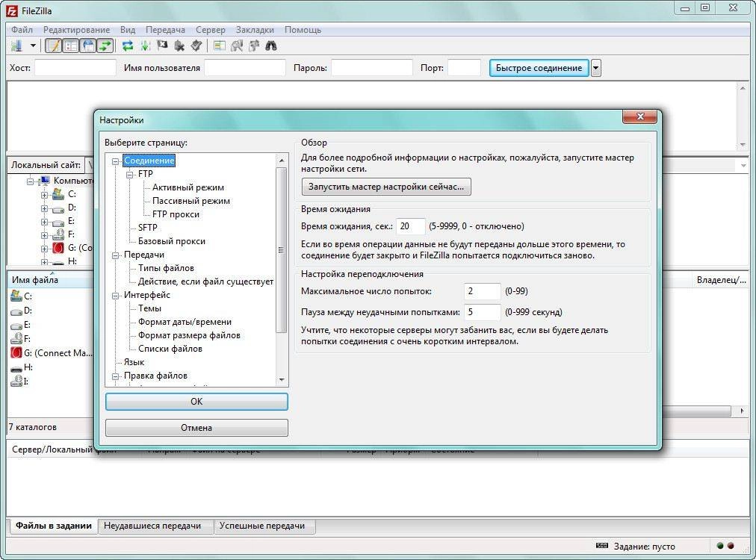This screenshot has width=756, height=560.
Task: Open the Site Manager icon
Action: [17, 46]
